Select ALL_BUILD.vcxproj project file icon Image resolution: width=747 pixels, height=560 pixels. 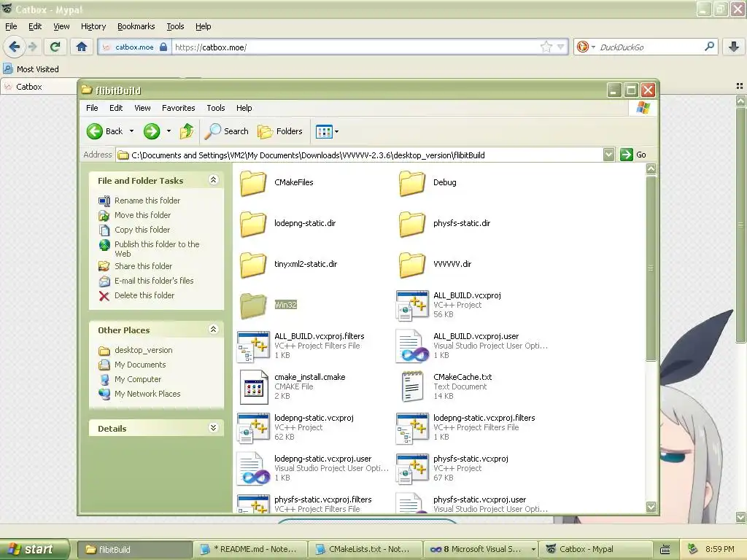tap(412, 306)
